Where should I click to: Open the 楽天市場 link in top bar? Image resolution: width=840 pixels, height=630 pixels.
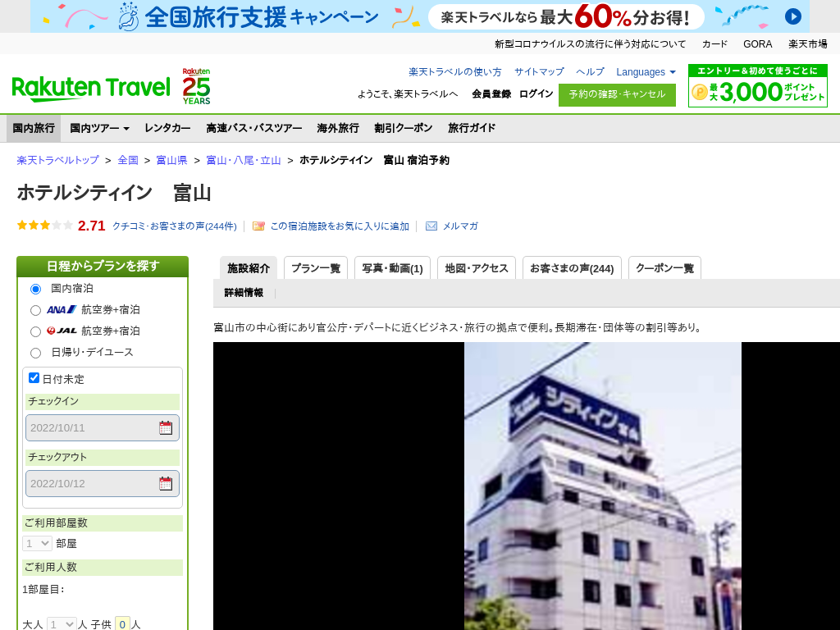[808, 44]
